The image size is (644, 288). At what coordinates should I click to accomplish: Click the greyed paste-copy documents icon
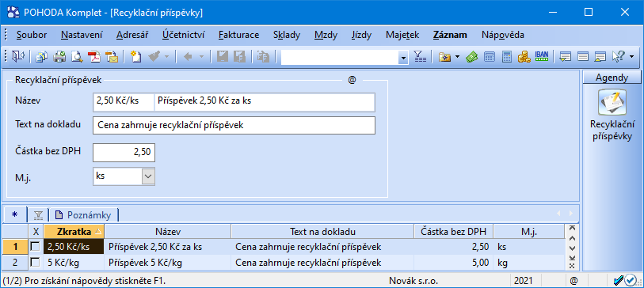(x=262, y=57)
